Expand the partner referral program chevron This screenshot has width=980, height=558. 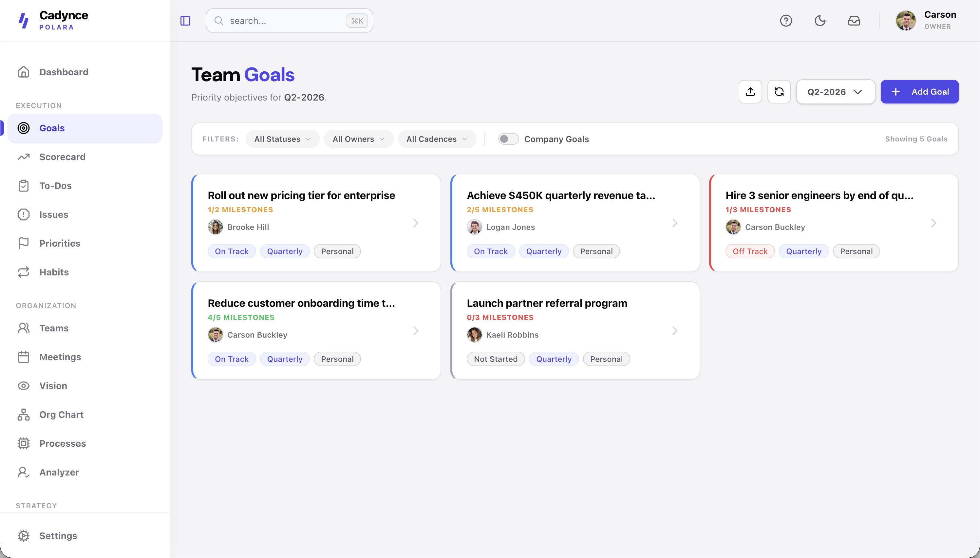click(675, 331)
